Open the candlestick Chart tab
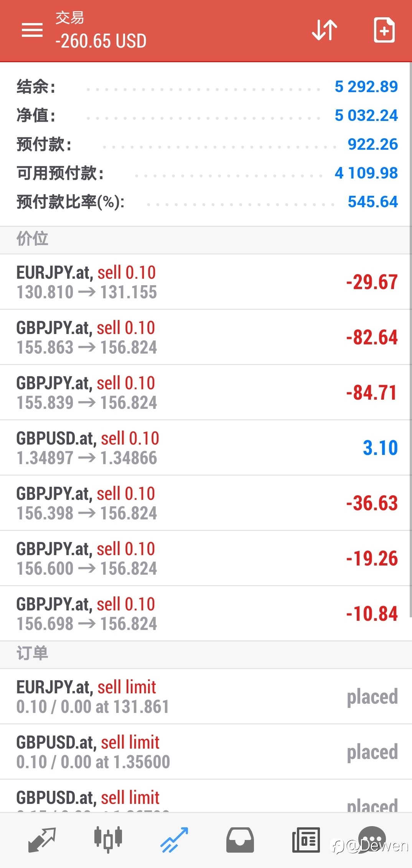Image resolution: width=412 pixels, height=868 pixels. [108, 840]
